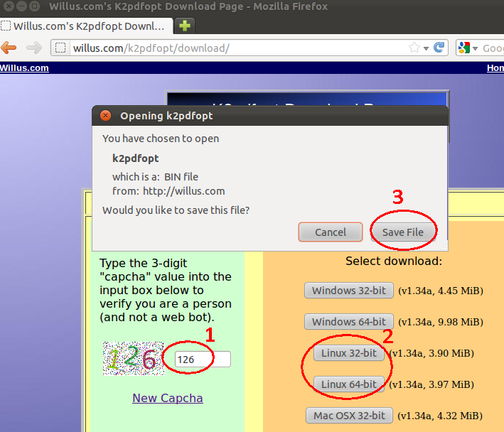504x432 pixels.
Task: Download the Mac OSX 32-bit version
Action: coord(349,416)
